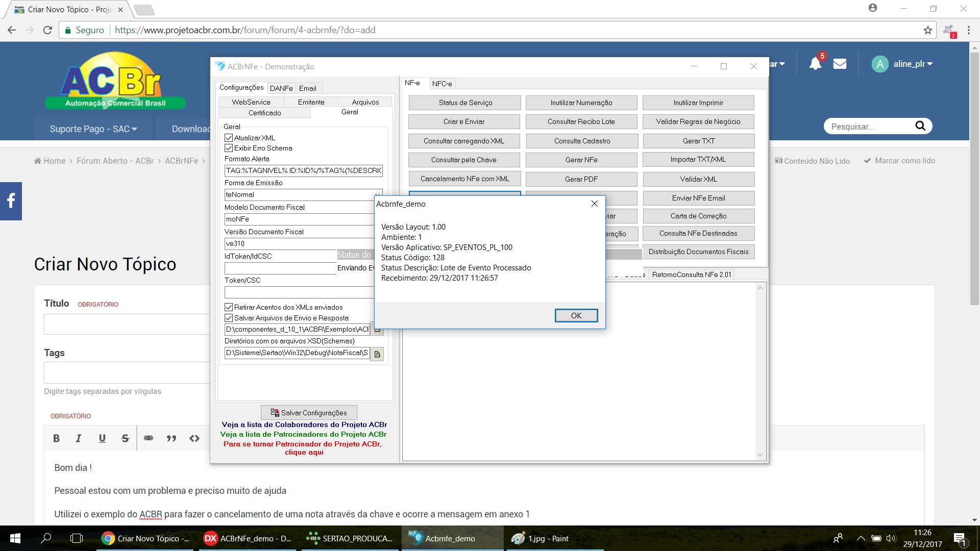Switch to Email tab in ACBrNFe

(308, 88)
